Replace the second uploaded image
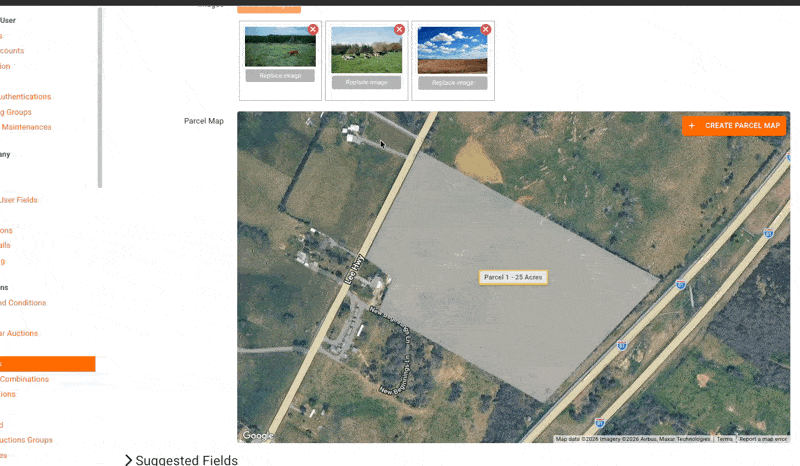800x466 pixels. [366, 83]
